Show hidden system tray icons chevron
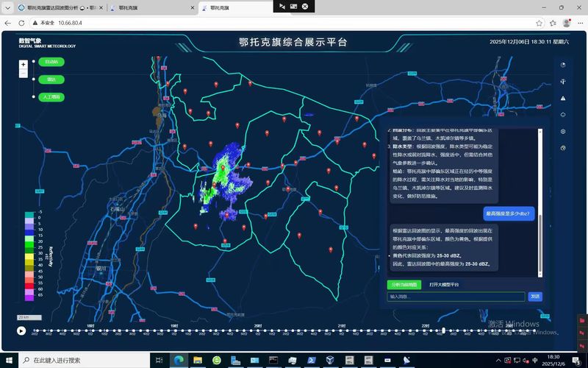588x368 pixels. tap(498, 361)
